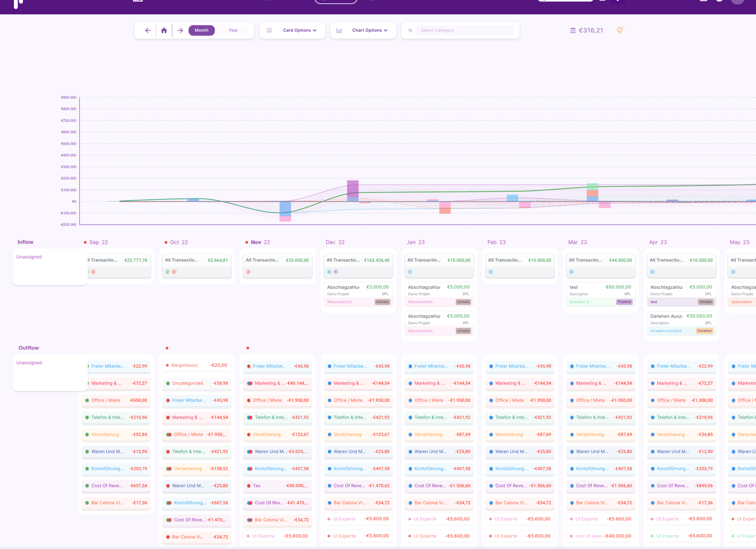Open the Select Category field
Image resolution: width=756 pixels, height=549 pixels.
pos(466,30)
